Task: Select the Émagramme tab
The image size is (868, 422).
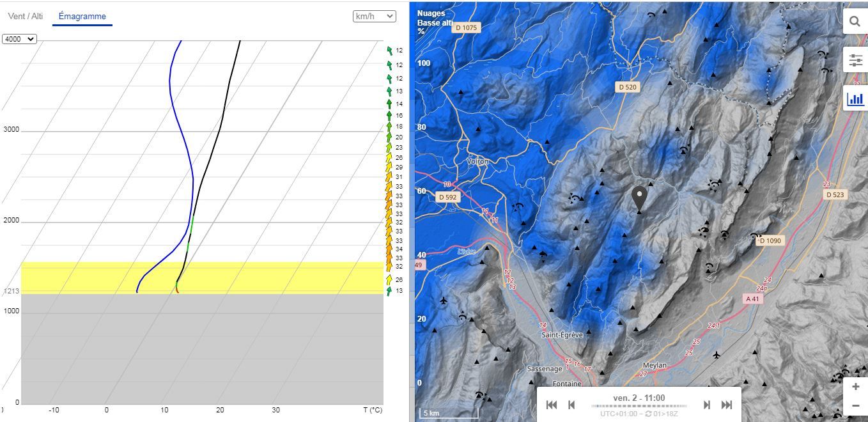Action: [82, 16]
